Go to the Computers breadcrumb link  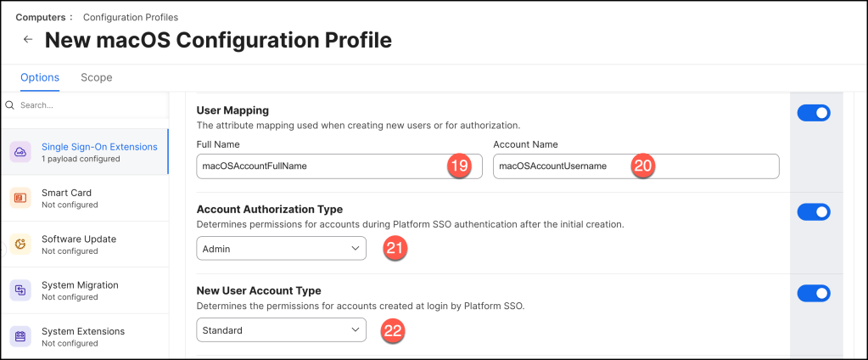[x=38, y=17]
